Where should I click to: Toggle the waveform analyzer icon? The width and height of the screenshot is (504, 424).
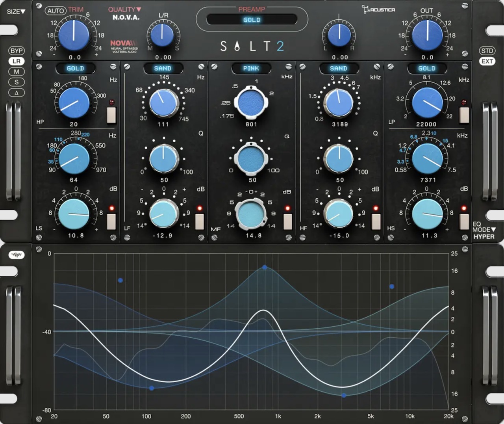(17, 255)
